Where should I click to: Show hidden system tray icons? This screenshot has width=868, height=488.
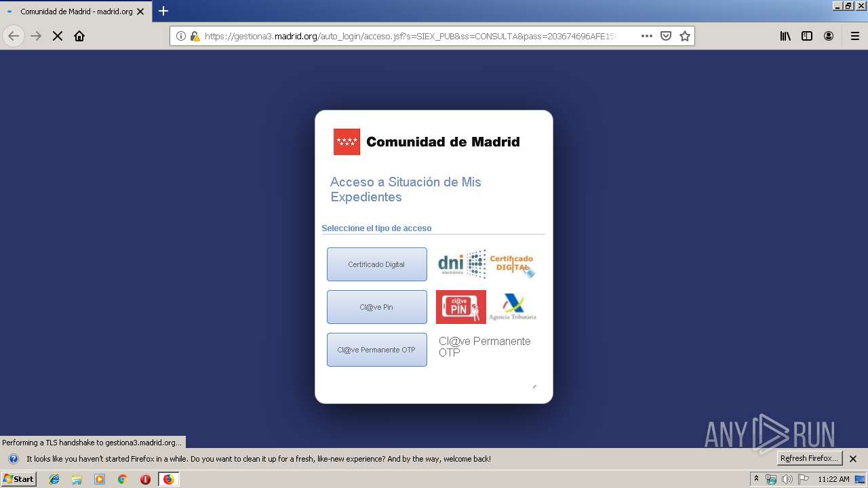point(757,479)
